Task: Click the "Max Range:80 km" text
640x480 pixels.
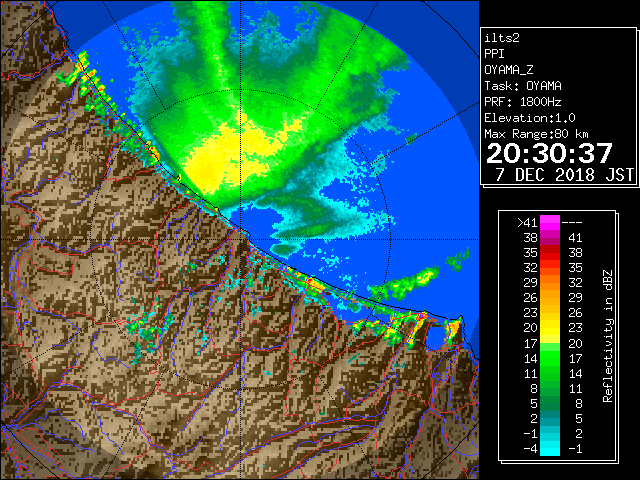Action: coord(536,134)
